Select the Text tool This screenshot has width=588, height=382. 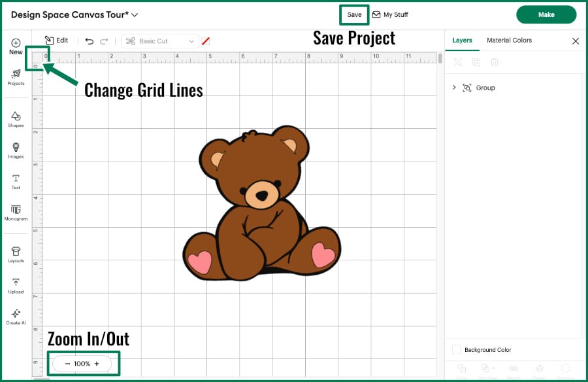point(16,181)
